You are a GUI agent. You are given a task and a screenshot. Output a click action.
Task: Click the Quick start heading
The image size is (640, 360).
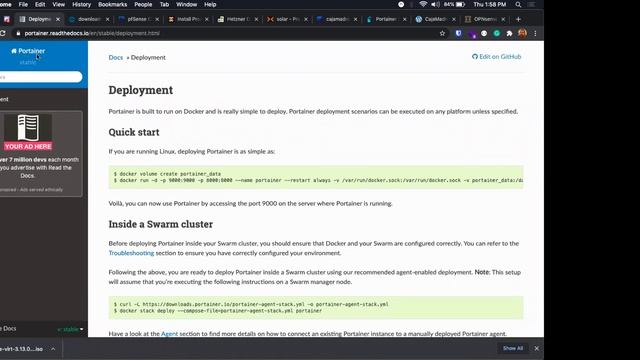(134, 132)
